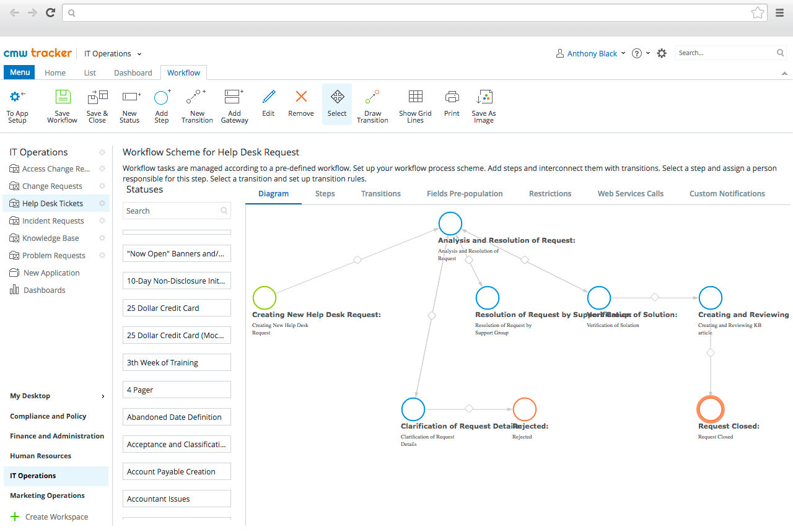Go back with browser back arrow
The image size is (793, 532).
point(14,12)
